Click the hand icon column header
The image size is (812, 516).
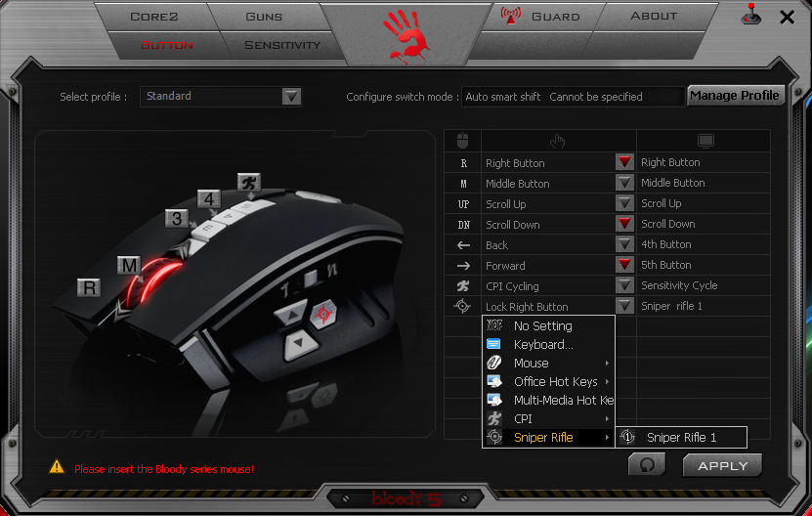[x=558, y=141]
